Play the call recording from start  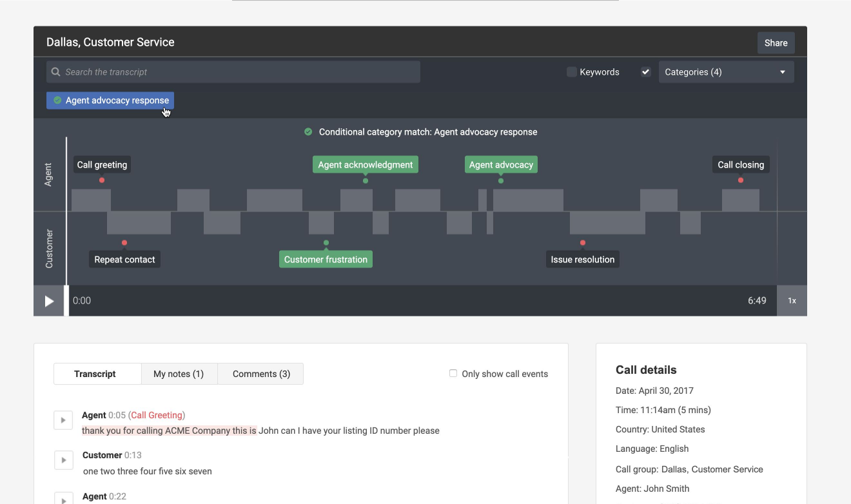click(x=49, y=301)
